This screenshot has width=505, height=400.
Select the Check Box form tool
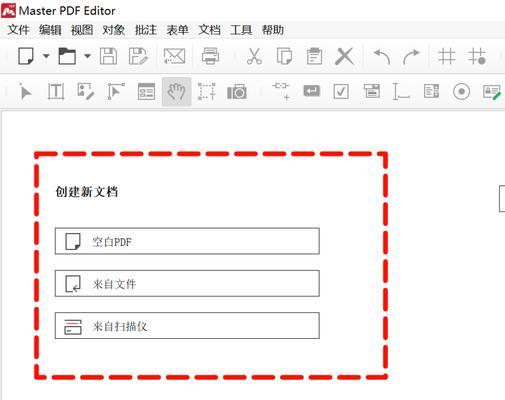coord(341,91)
